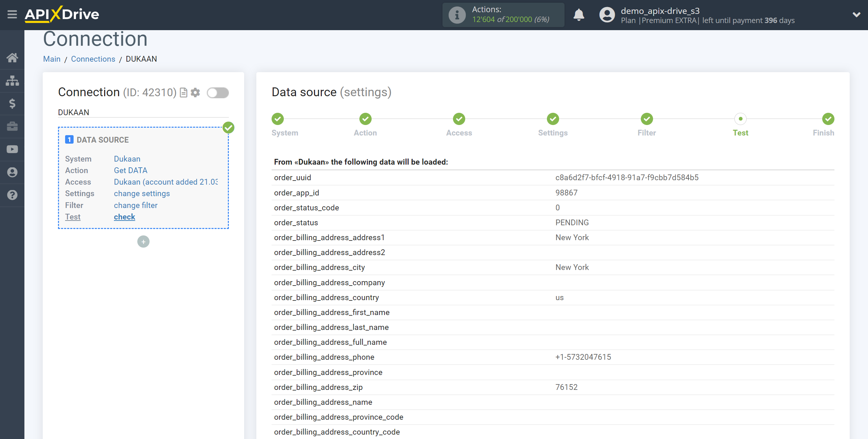Select the order_status value PENDING
The height and width of the screenshot is (439, 868).
point(572,223)
